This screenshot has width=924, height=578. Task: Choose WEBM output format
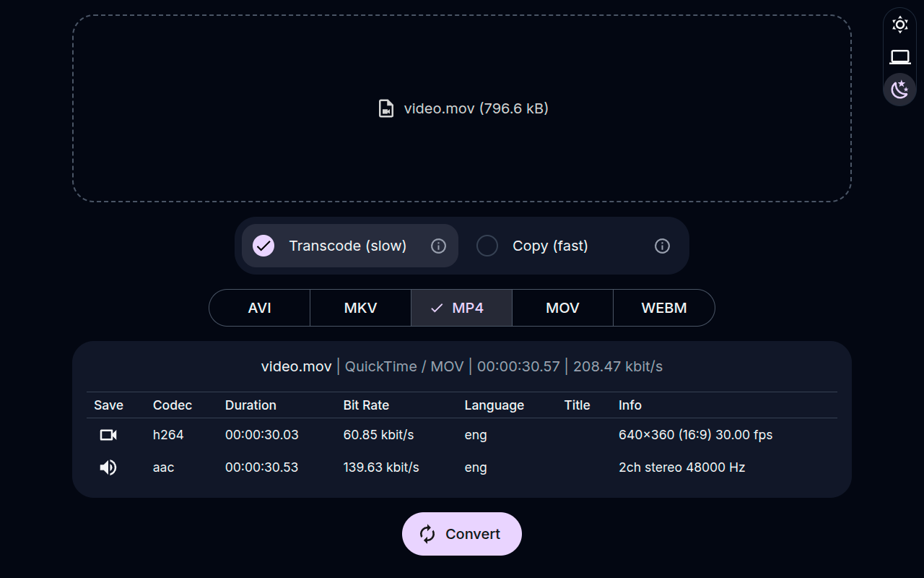tap(664, 308)
